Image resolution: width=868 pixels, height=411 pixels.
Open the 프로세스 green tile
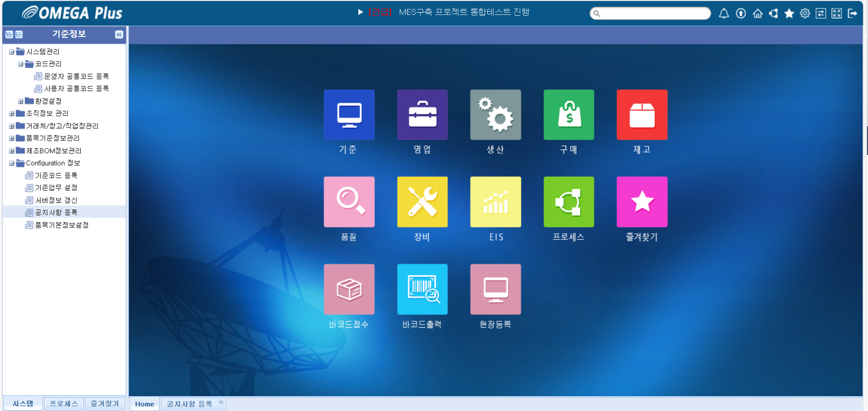(x=568, y=202)
